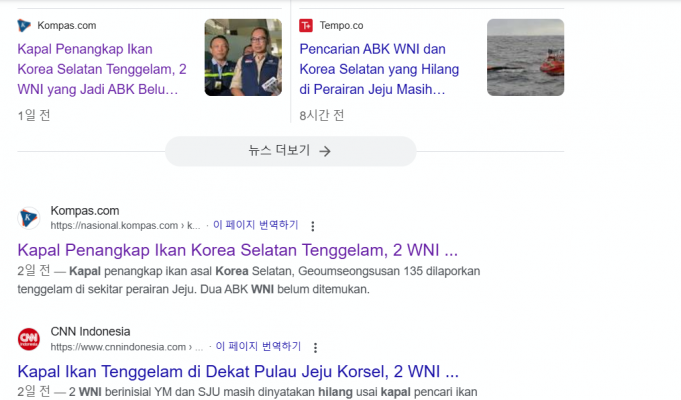681x400 pixels.
Task: Click the Kompas.com logo icon in search result
Action: click(29, 217)
